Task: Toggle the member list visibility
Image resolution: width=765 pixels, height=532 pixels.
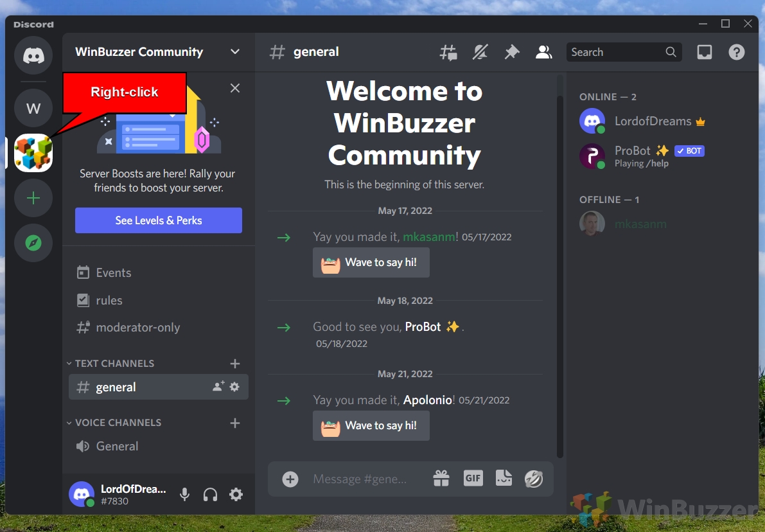Action: tap(543, 52)
